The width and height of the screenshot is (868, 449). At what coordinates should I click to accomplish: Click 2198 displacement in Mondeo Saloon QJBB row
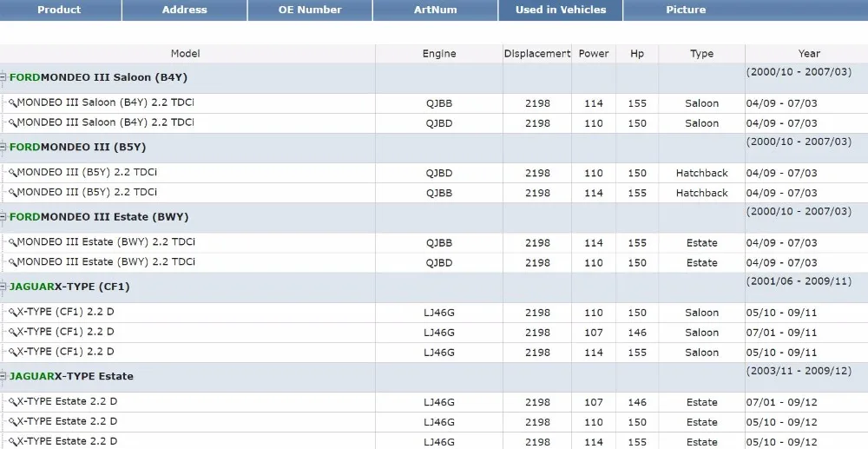point(537,103)
